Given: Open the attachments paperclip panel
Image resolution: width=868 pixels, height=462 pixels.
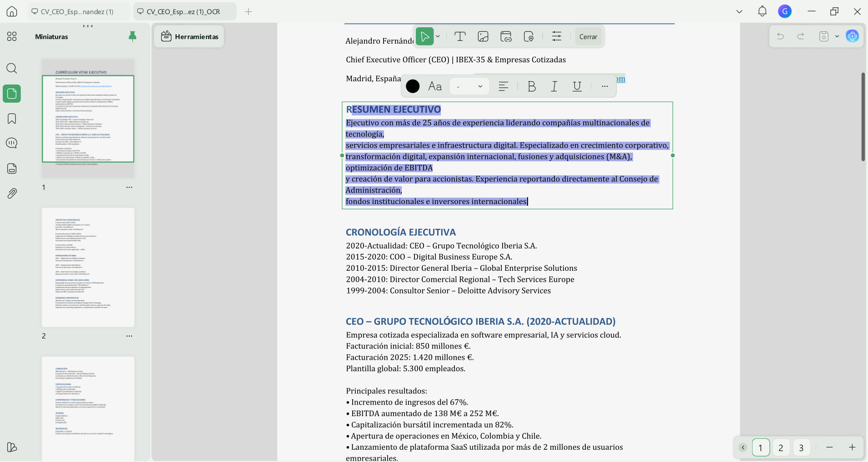Looking at the screenshot, I should pyautogui.click(x=12, y=194).
